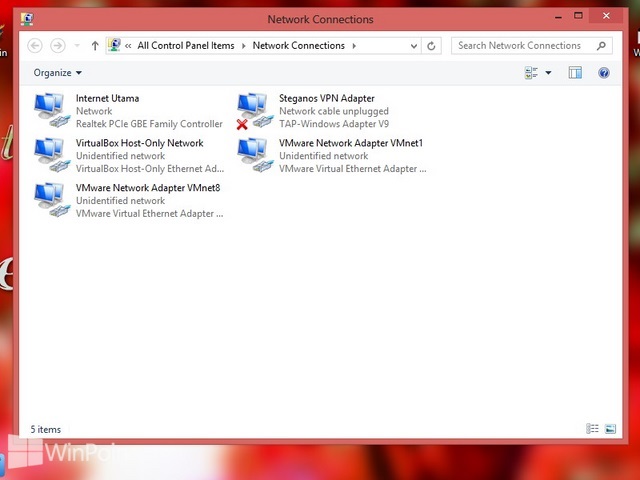This screenshot has width=640, height=480.
Task: Click the All Control Panel Items breadcrumb
Action: coord(186,46)
